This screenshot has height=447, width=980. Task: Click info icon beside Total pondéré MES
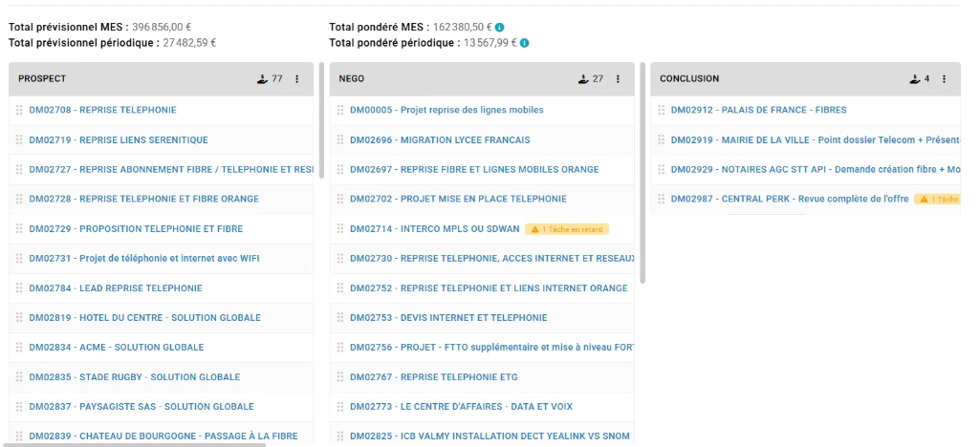tap(499, 28)
